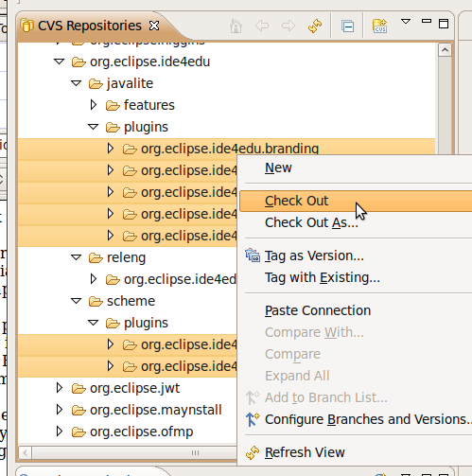Image resolution: width=472 pixels, height=476 pixels.
Task: Select Tag with Existing... menu entry
Action: tap(356, 277)
